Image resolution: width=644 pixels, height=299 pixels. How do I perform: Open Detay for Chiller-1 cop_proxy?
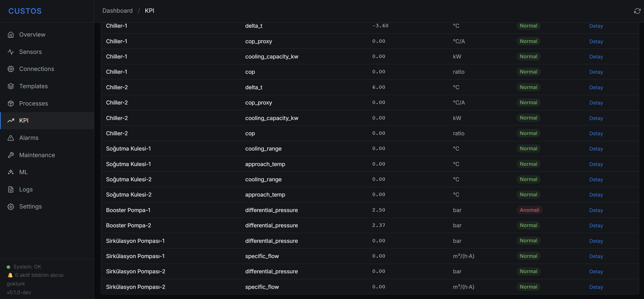click(596, 41)
